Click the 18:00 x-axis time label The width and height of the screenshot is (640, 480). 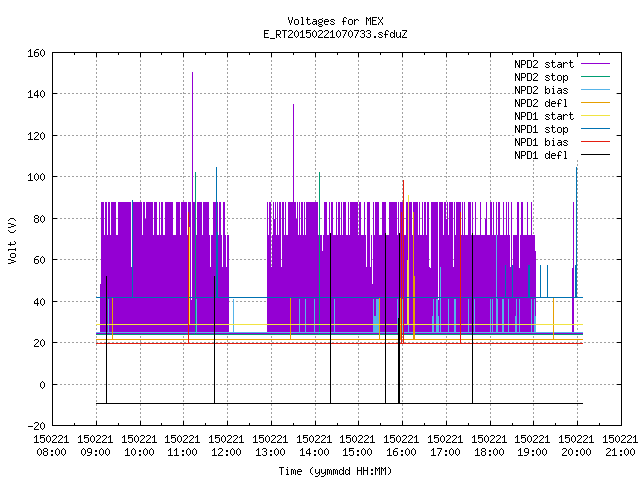click(489, 452)
